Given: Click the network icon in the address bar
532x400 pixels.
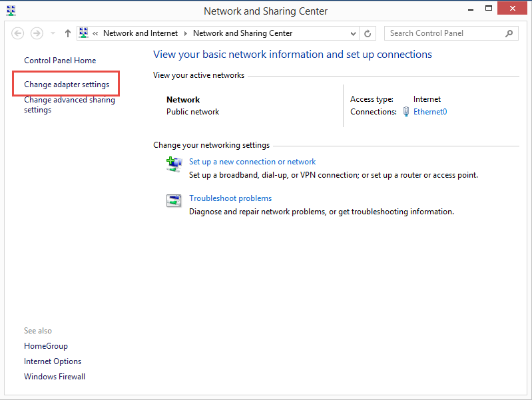Looking at the screenshot, I should [83, 33].
